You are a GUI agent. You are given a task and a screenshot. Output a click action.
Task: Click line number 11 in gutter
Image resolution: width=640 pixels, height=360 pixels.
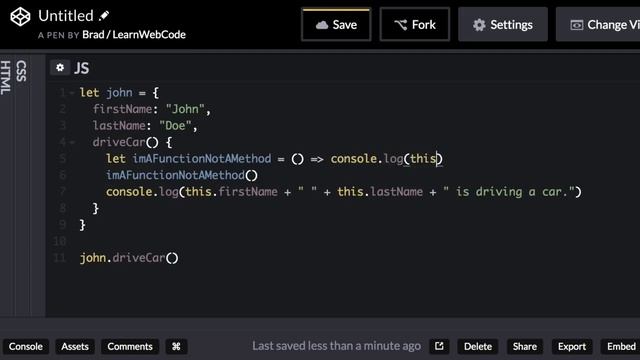pos(60,258)
